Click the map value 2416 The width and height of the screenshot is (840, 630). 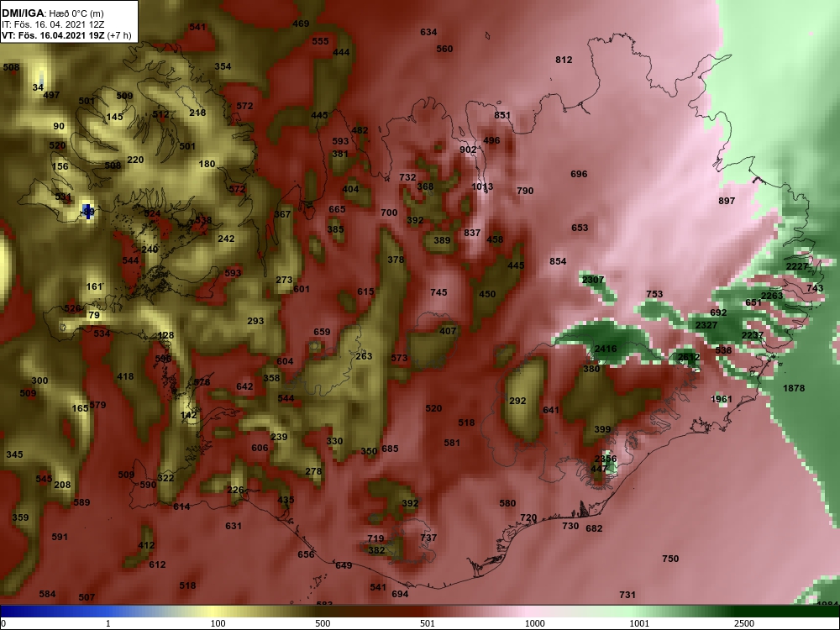coord(606,349)
